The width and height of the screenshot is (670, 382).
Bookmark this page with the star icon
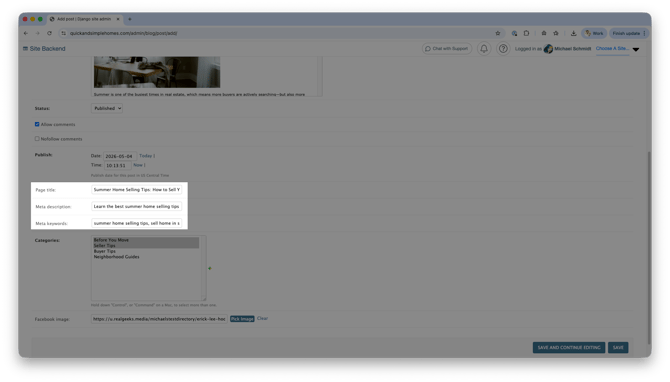(498, 33)
